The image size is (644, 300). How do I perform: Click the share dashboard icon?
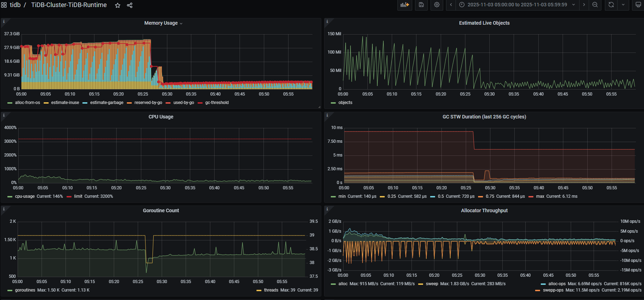(130, 5)
